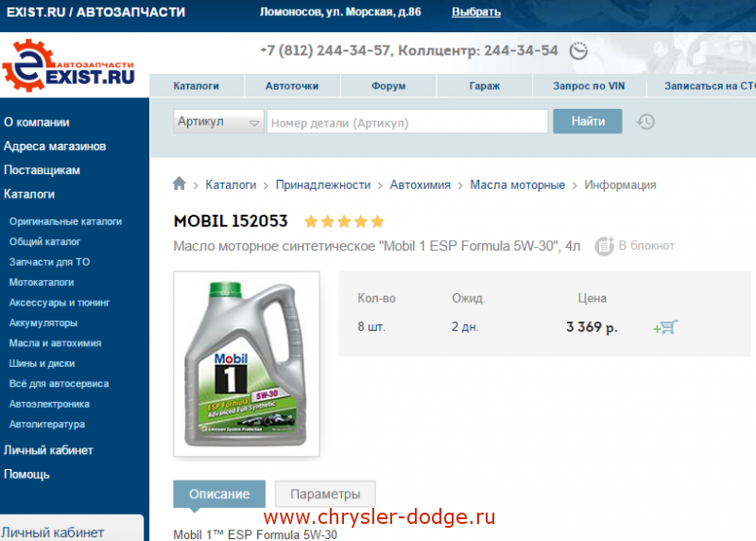Screen dimensions: 756x541
Task: Open Запрос по VIN menu
Action: (589, 86)
